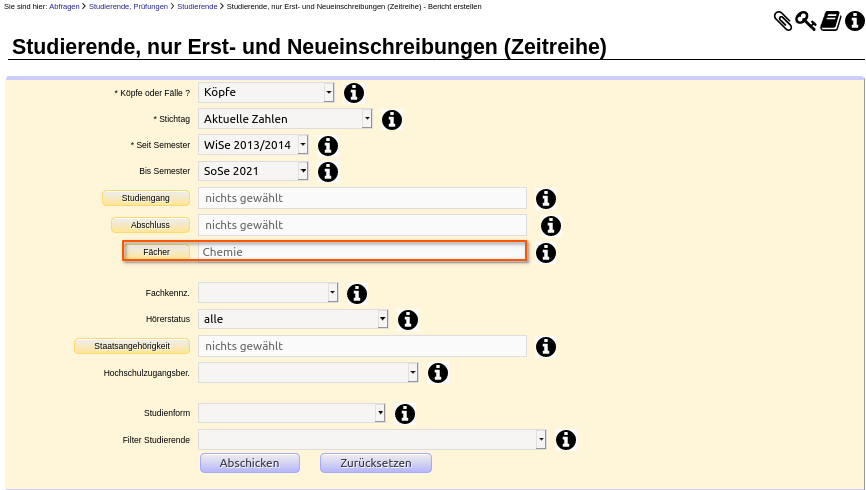
Task: Open Seit Semester dropdown WiSe 2013/2014
Action: click(253, 145)
